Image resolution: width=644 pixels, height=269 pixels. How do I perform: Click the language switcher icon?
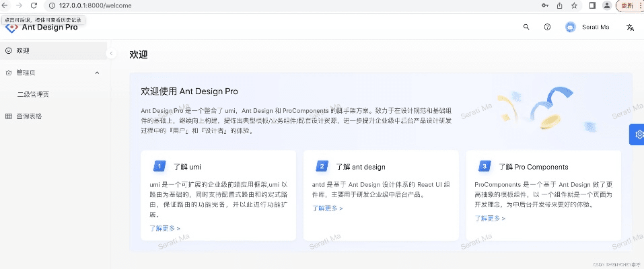pos(630,28)
